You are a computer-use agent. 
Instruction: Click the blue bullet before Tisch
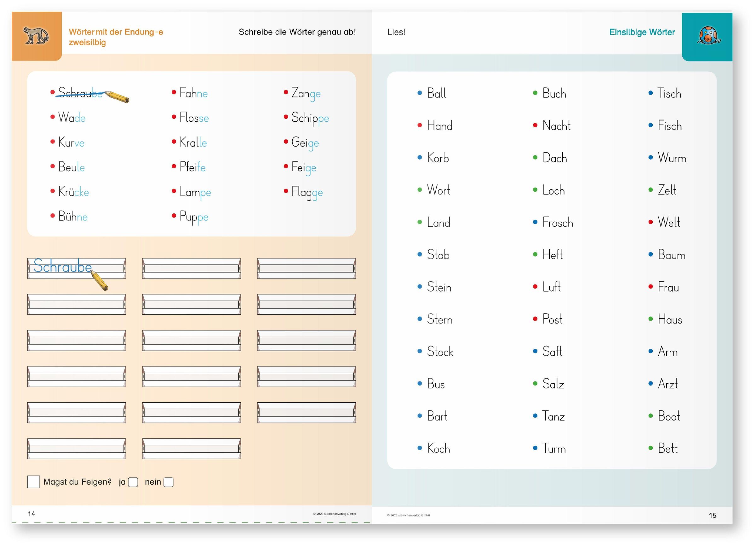[650, 93]
